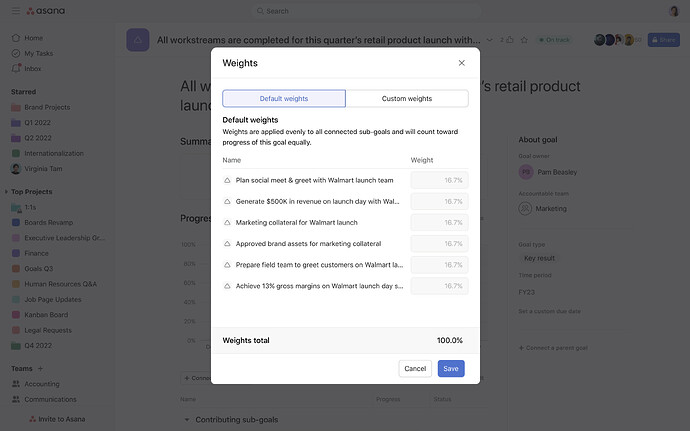This screenshot has height=431, width=690.
Task: Click weight field for Marketing collateral for Walmart launch
Action: 439,222
